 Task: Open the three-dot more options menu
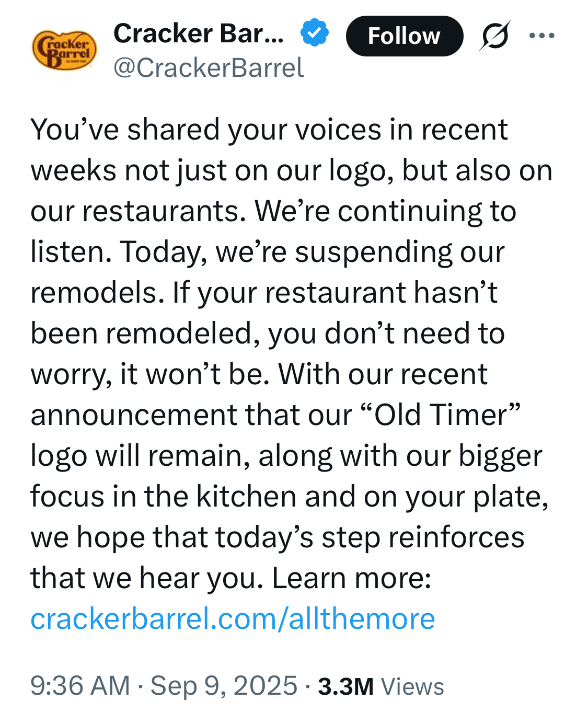pyautogui.click(x=541, y=36)
